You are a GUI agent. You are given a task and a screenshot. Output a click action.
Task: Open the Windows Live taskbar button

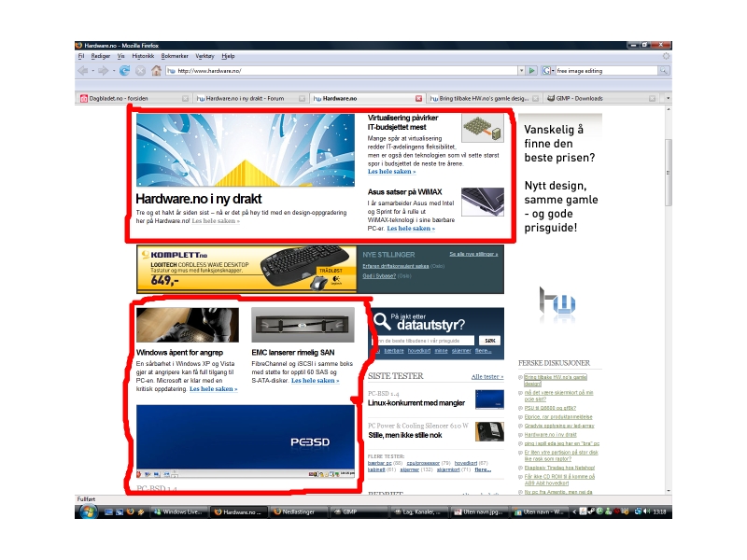(x=179, y=511)
